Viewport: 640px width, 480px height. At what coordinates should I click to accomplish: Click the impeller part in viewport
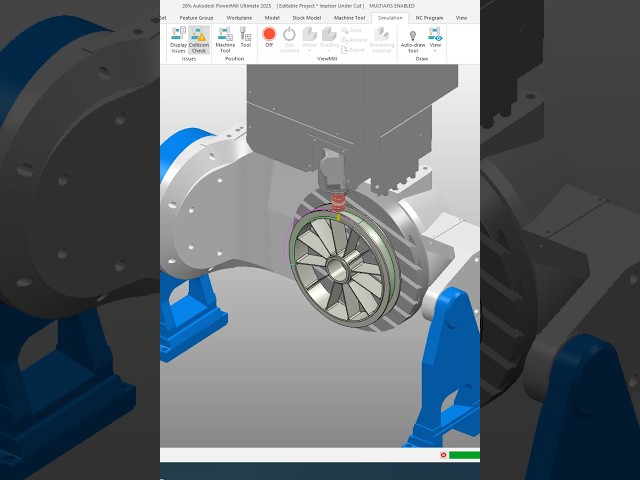point(343,268)
